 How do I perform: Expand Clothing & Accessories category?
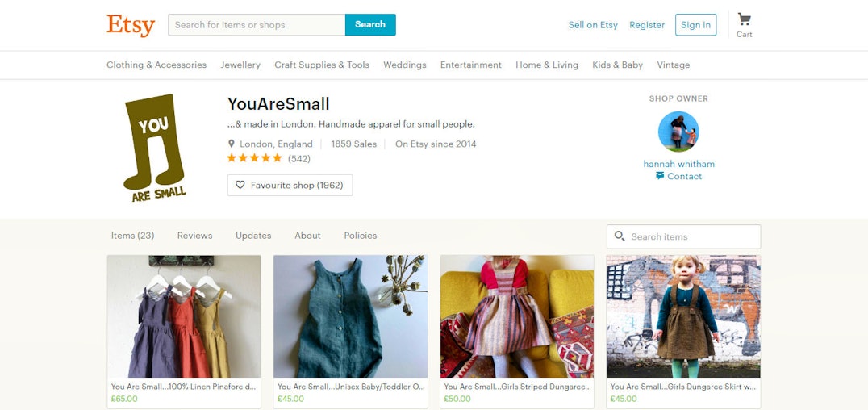[x=156, y=65]
